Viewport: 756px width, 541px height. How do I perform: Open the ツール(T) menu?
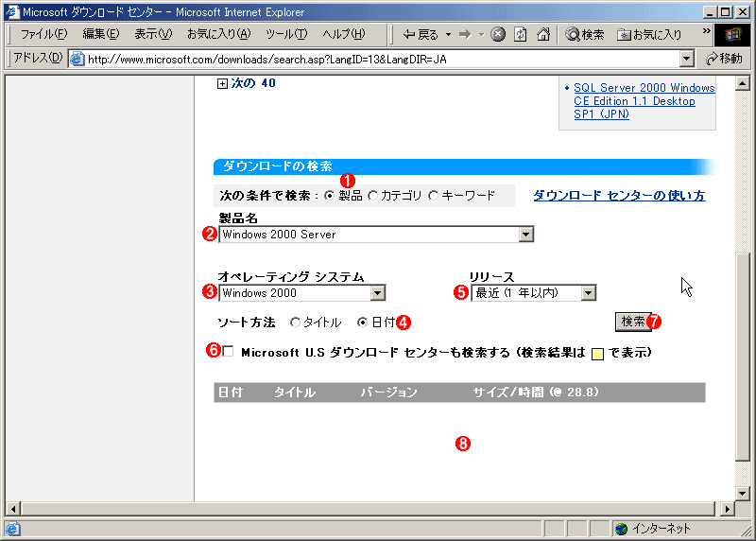tap(286, 34)
